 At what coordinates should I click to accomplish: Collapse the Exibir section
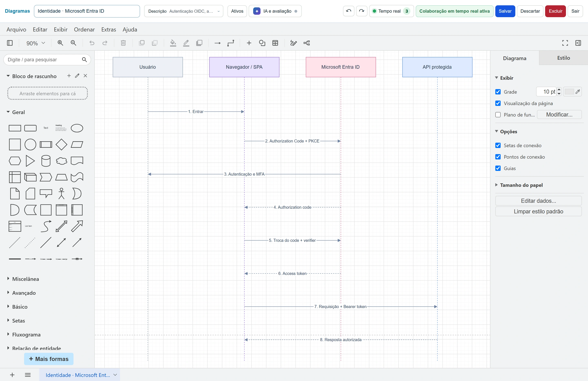(497, 78)
